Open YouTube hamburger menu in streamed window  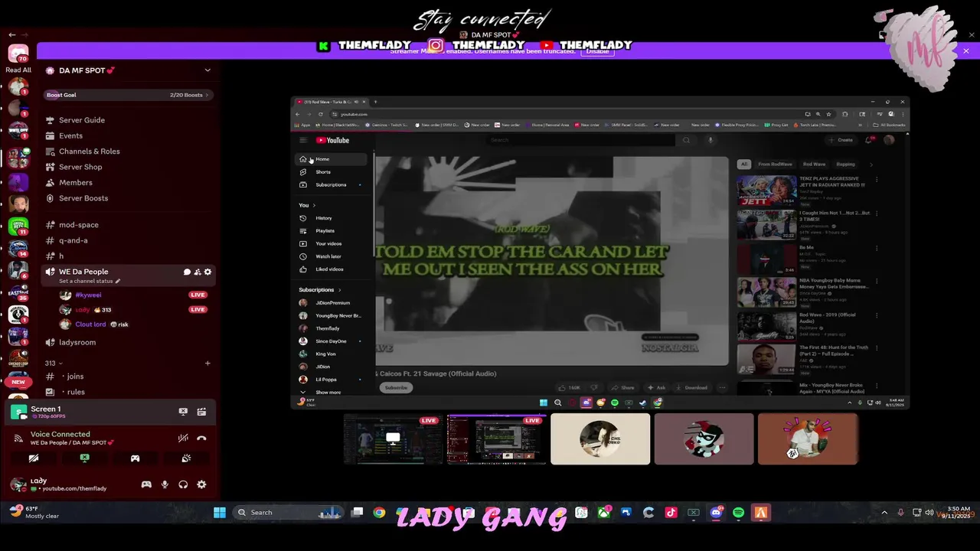coord(303,140)
